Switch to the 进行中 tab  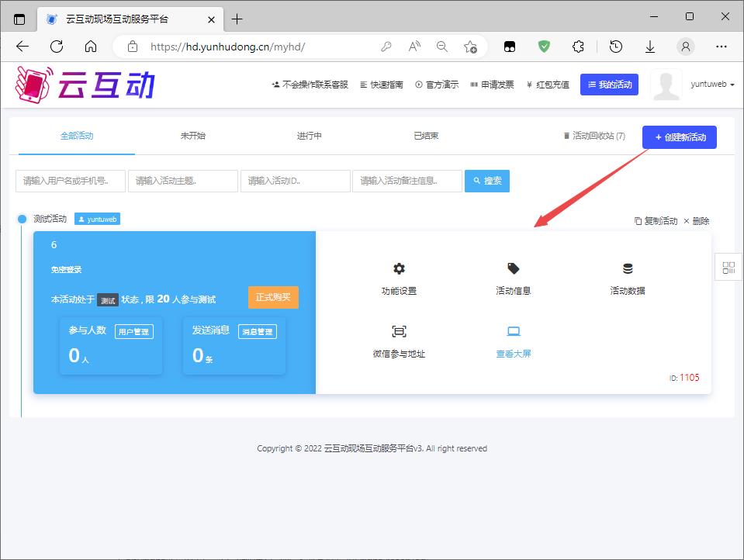tap(309, 136)
